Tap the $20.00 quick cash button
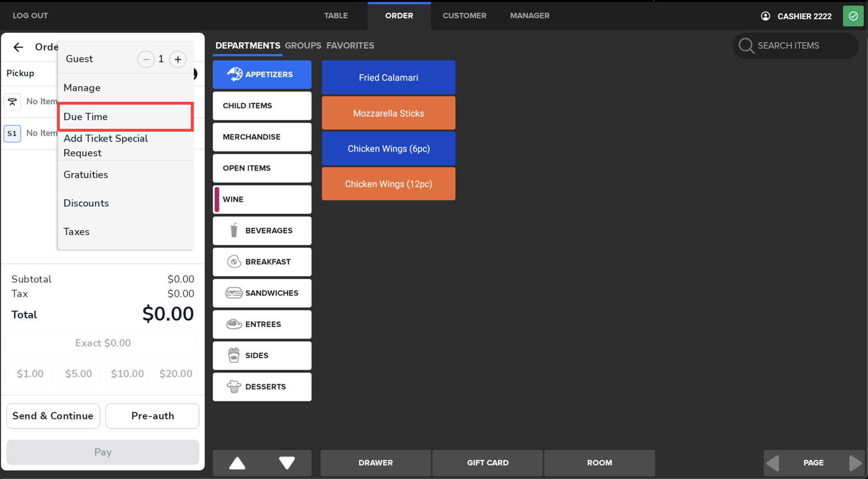The width and height of the screenshot is (868, 479). coord(176,374)
